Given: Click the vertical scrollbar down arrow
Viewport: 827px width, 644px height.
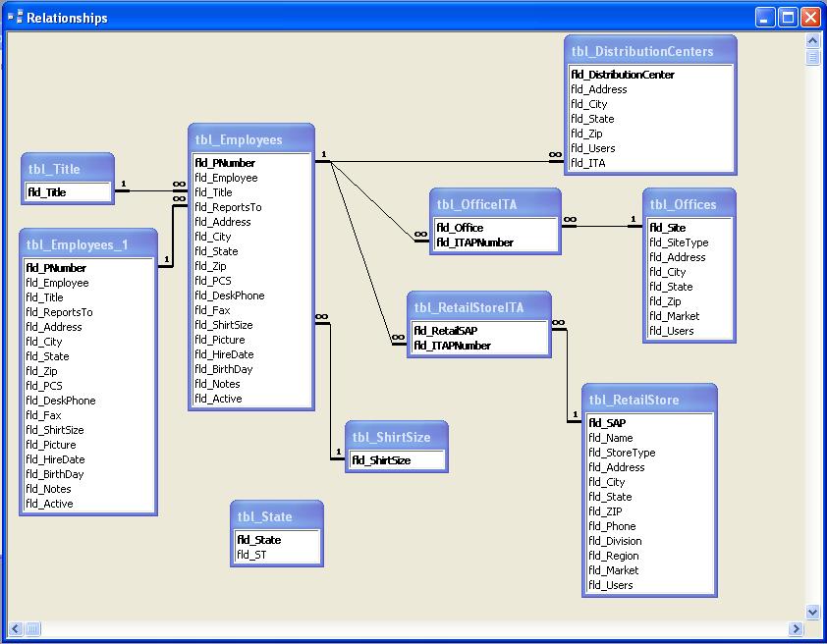Looking at the screenshot, I should click(813, 612).
